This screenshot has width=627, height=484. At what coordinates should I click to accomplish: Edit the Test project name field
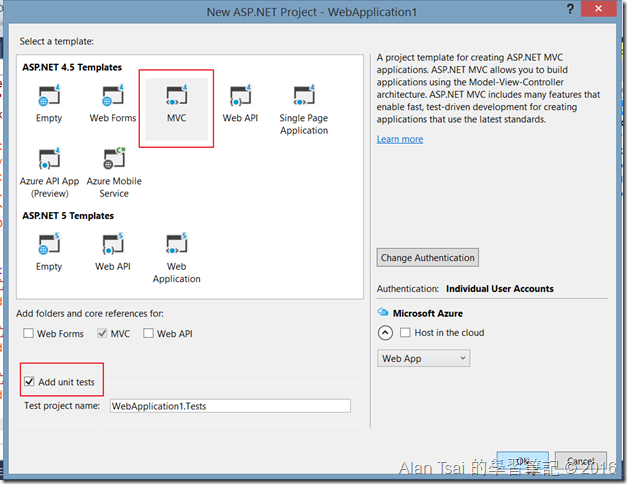[230, 406]
